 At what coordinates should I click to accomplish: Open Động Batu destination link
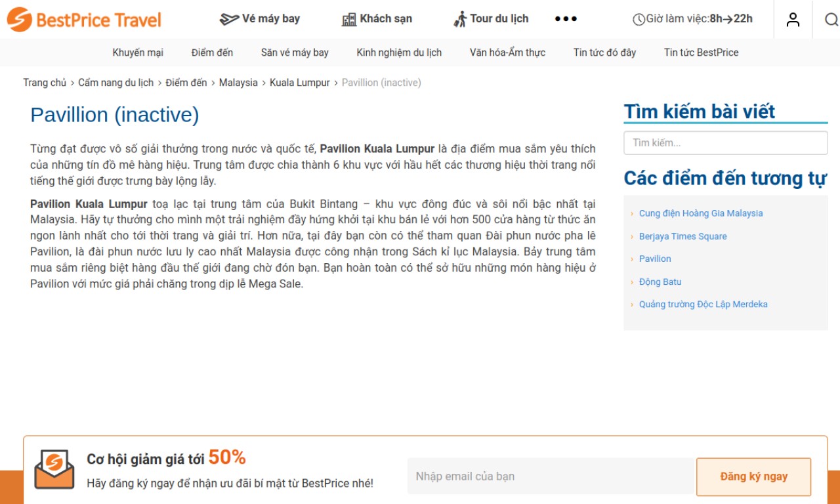tap(660, 282)
